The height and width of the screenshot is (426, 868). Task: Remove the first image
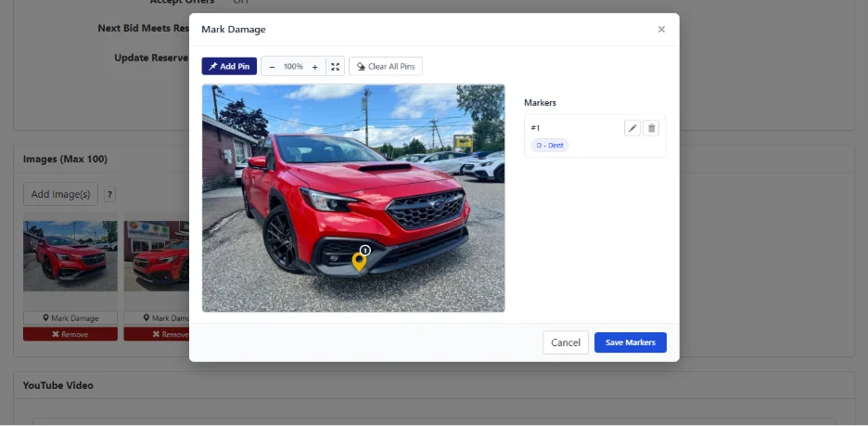pos(70,334)
